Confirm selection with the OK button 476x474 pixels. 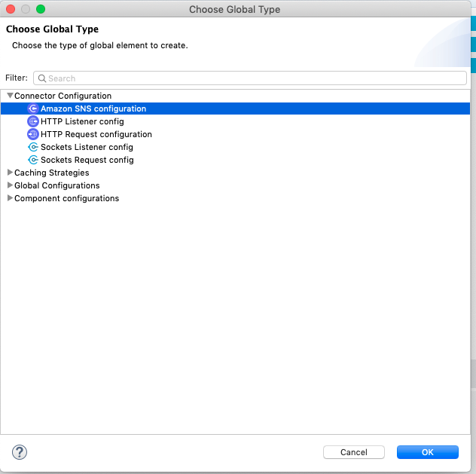pyautogui.click(x=427, y=452)
